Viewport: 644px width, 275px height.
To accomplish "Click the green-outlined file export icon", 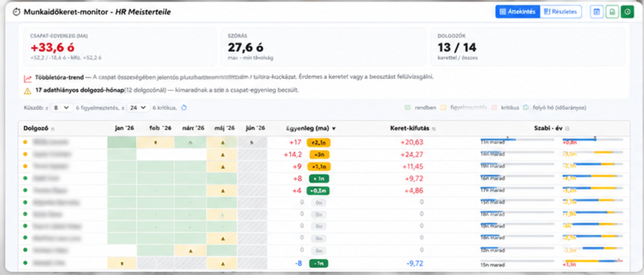I will pos(612,12).
